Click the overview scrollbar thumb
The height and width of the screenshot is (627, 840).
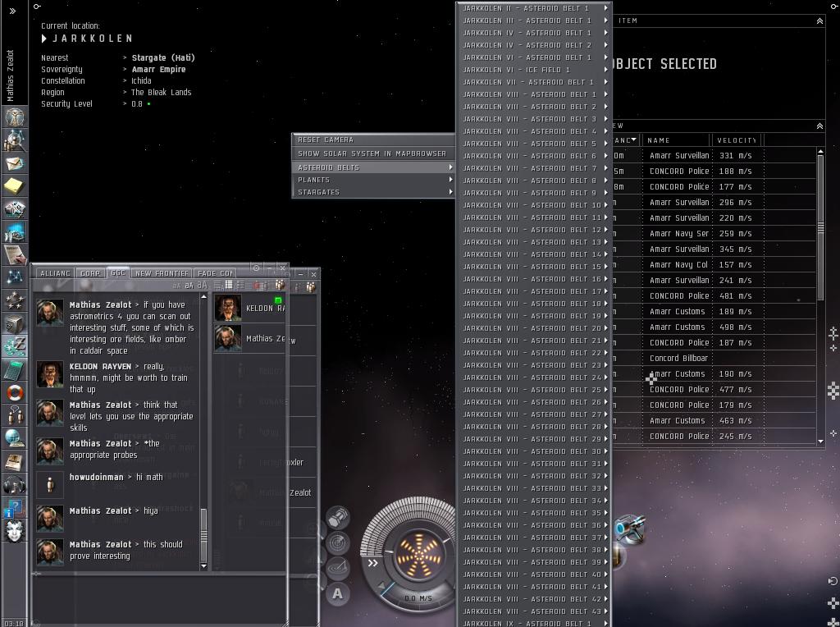click(x=820, y=227)
